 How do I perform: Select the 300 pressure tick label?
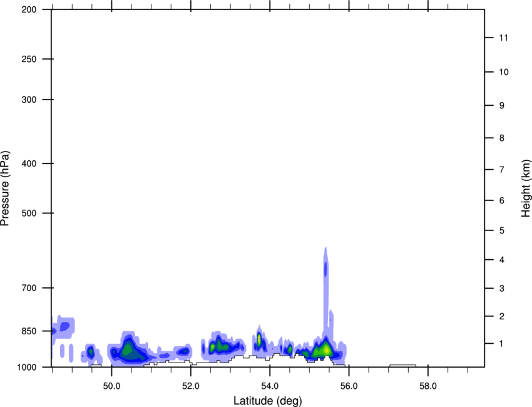(x=29, y=100)
